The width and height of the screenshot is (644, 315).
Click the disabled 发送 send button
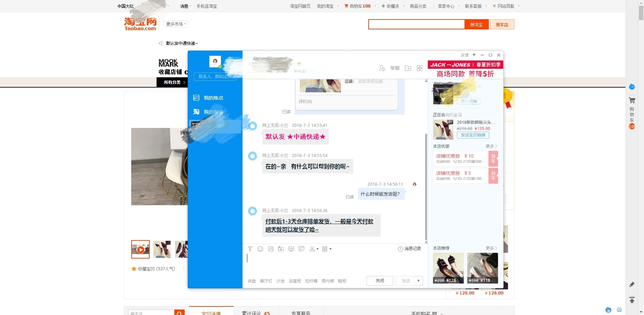pyautogui.click(x=405, y=281)
